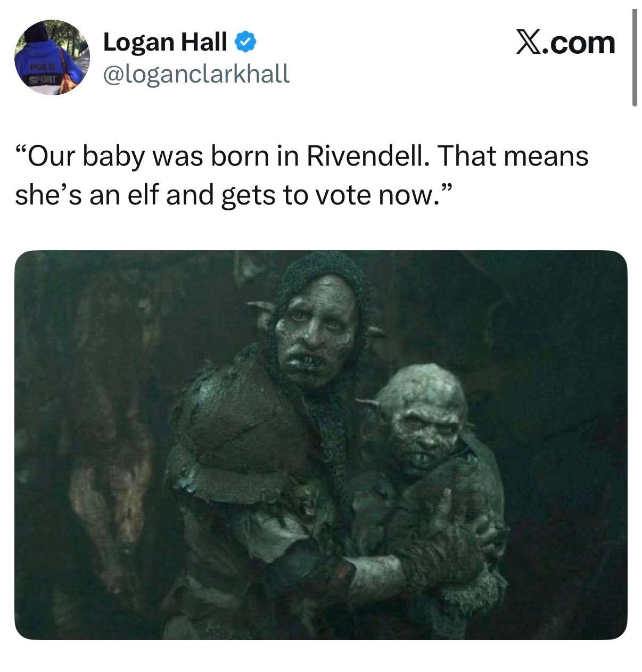The image size is (642, 672).
Task: Open the attached orc image
Action: click(x=320, y=445)
